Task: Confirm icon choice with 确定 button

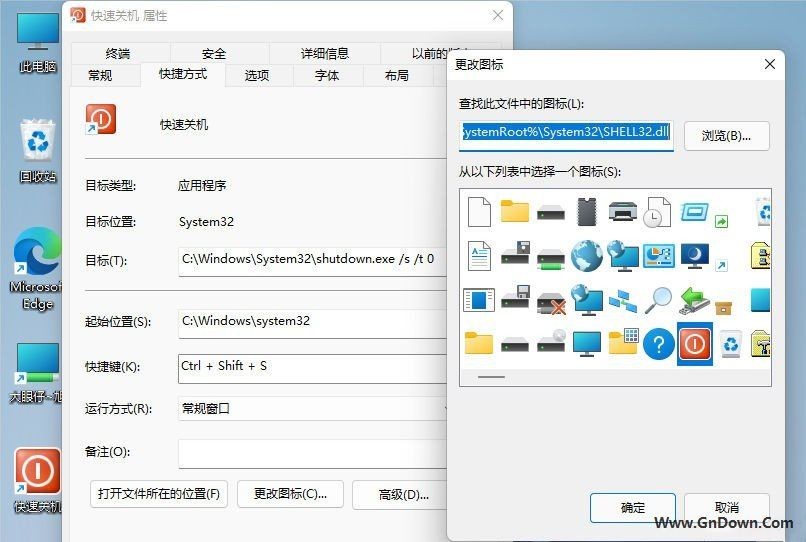Action: [632, 508]
